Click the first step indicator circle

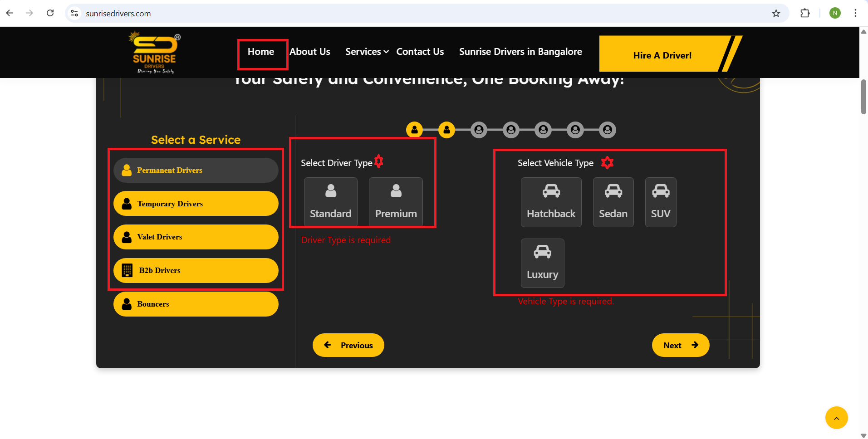coord(414,130)
